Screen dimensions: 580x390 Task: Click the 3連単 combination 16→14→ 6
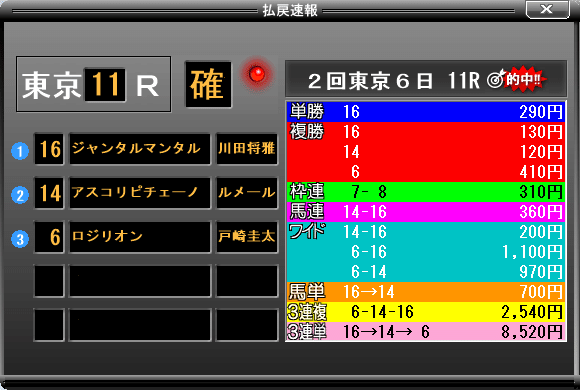tap(386, 332)
